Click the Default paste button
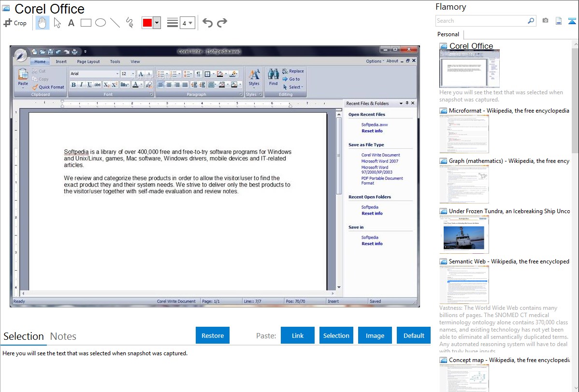 click(414, 335)
